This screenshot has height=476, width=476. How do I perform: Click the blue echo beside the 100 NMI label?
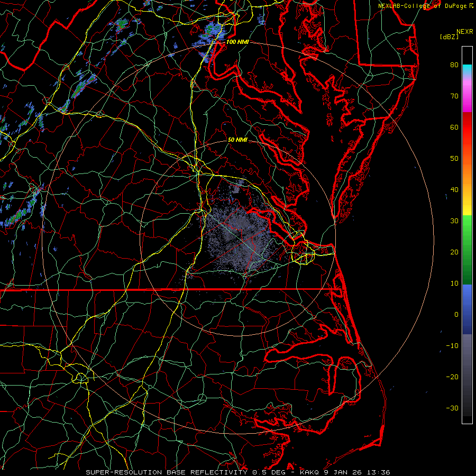coord(213,33)
